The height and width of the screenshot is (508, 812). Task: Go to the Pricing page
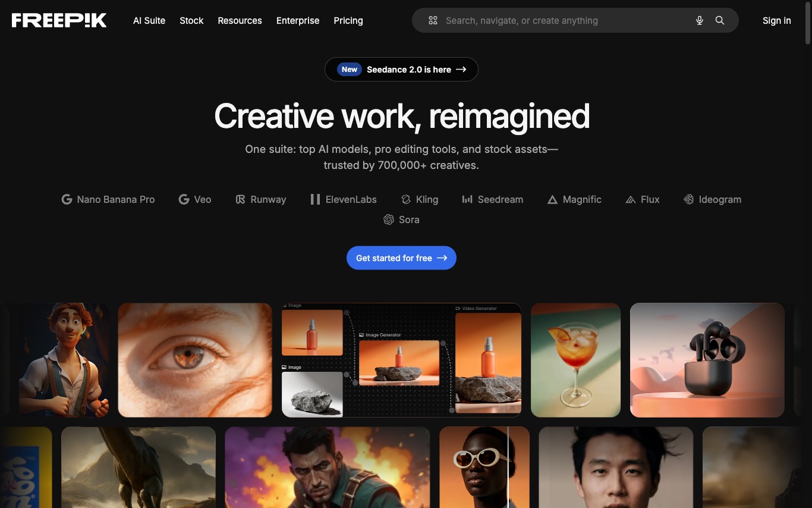point(348,20)
